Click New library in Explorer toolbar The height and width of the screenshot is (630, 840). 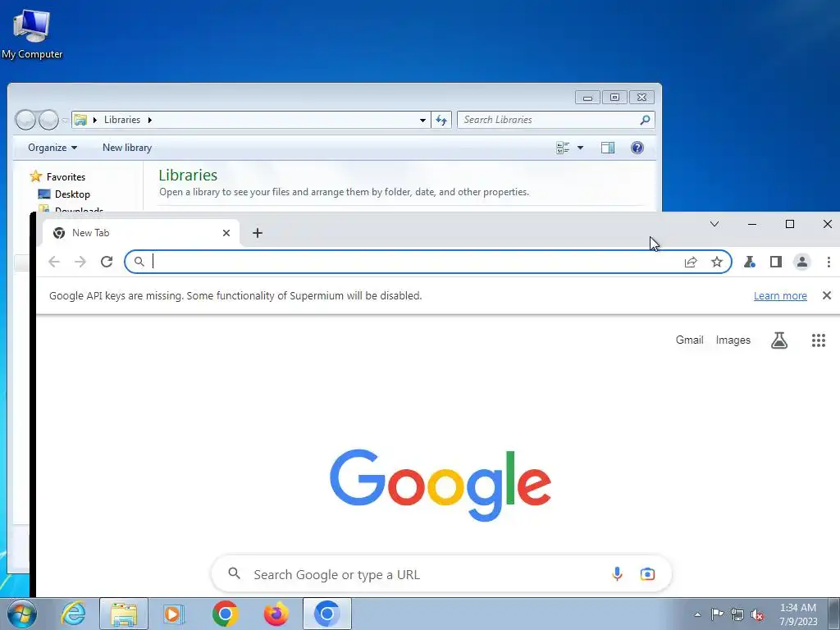pyautogui.click(x=127, y=148)
